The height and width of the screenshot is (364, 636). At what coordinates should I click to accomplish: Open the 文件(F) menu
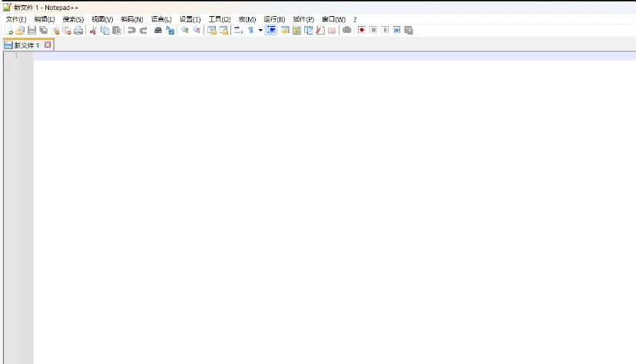[16, 18]
